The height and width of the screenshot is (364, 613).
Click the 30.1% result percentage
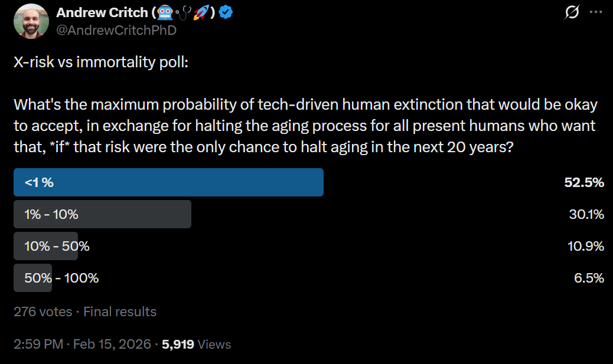coord(586,214)
